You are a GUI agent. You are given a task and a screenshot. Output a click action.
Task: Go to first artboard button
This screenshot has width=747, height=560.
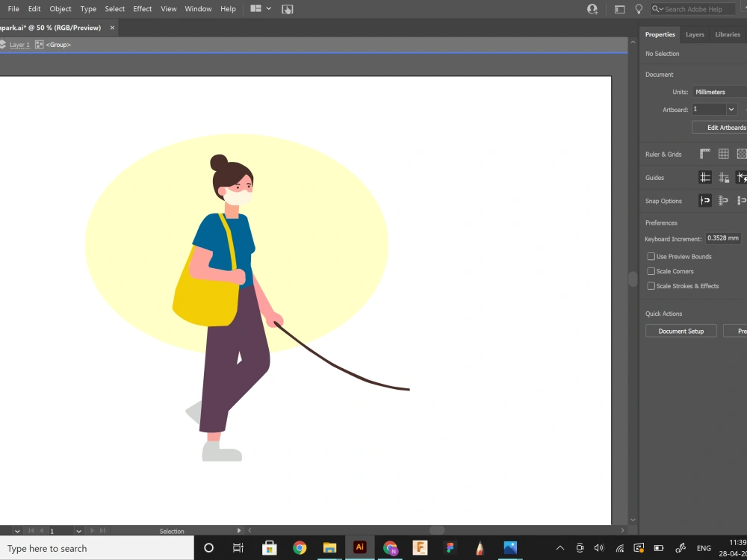coord(31,530)
